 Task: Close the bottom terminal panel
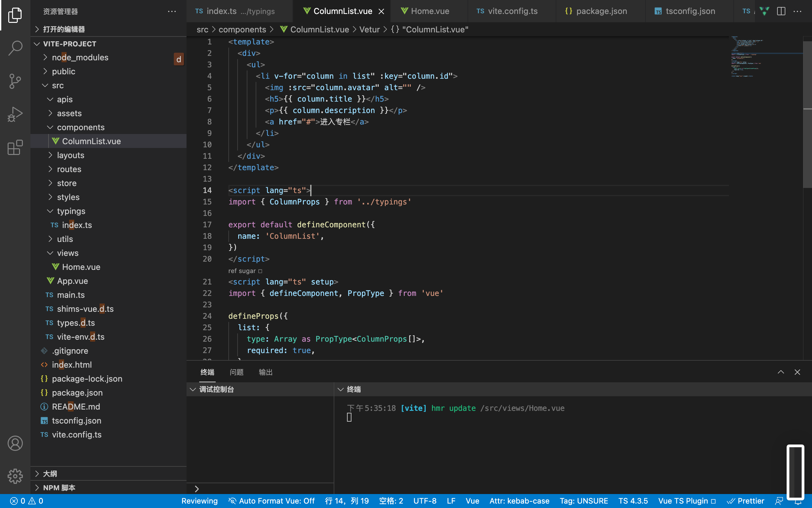coord(797,372)
